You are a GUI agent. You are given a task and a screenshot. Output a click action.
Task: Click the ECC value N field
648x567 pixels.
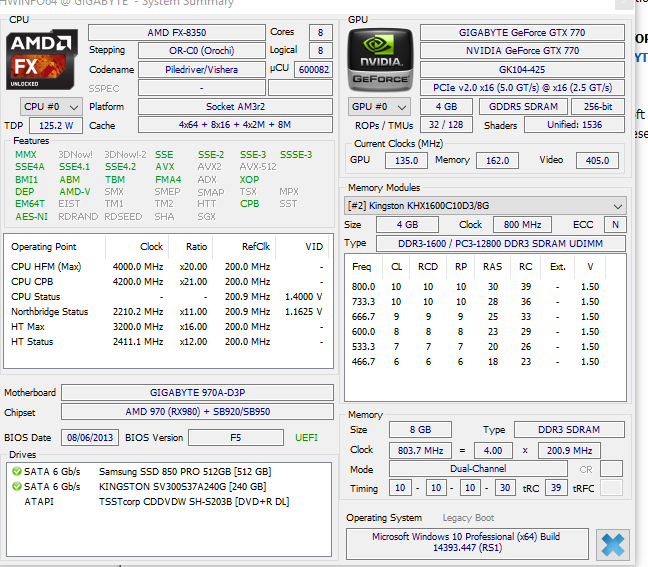pos(615,225)
